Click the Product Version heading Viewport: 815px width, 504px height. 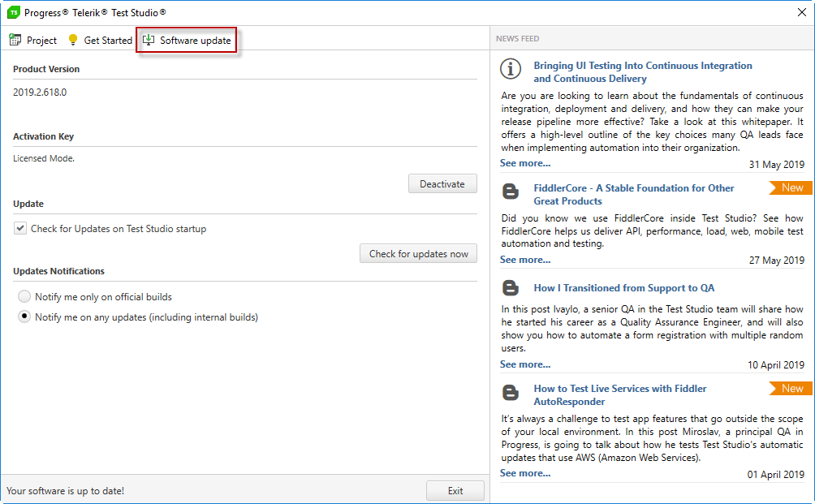click(x=46, y=69)
